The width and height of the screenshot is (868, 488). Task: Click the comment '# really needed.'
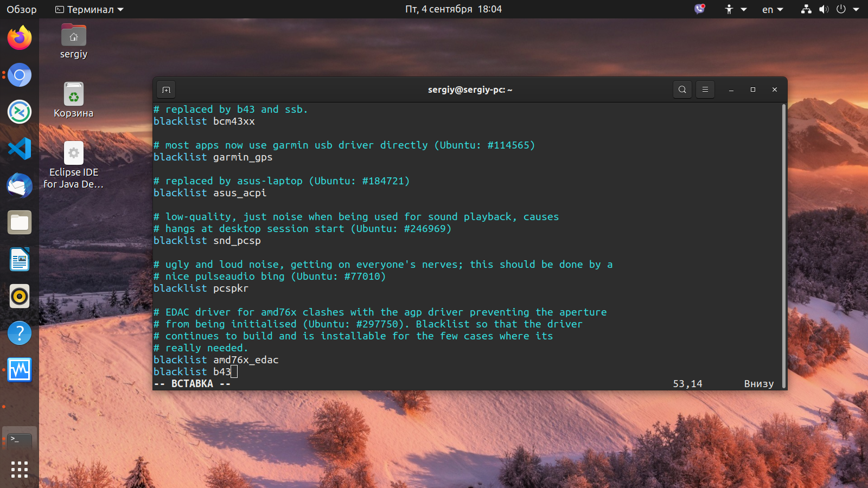[x=201, y=348]
